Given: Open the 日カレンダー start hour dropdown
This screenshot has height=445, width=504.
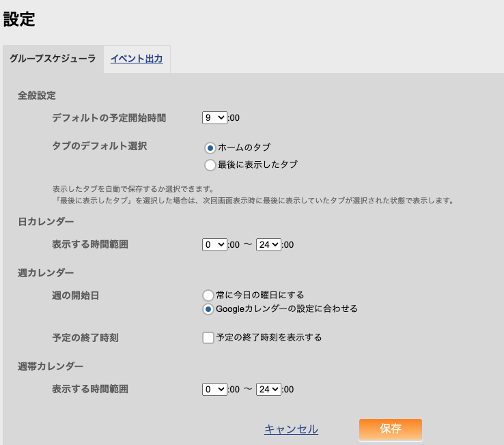Looking at the screenshot, I should point(214,245).
